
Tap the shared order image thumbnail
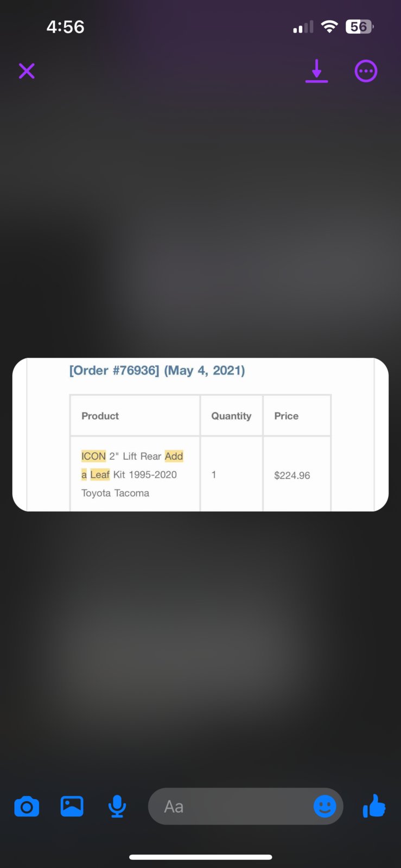[200, 434]
